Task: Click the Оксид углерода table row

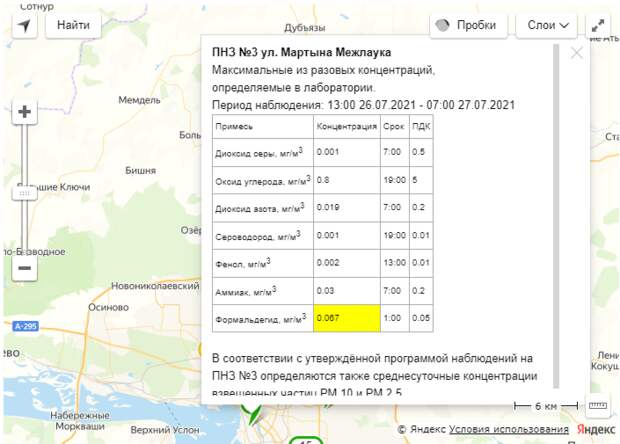Action: tap(300, 181)
